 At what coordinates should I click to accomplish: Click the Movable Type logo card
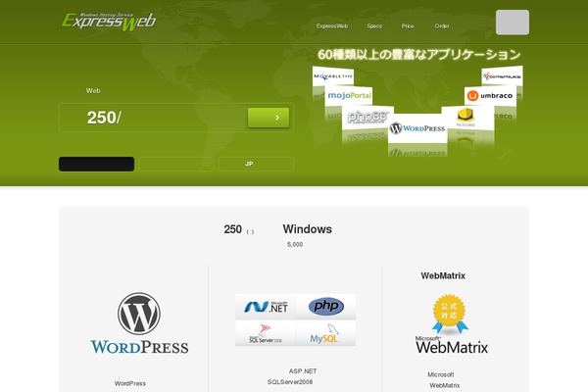[x=332, y=76]
